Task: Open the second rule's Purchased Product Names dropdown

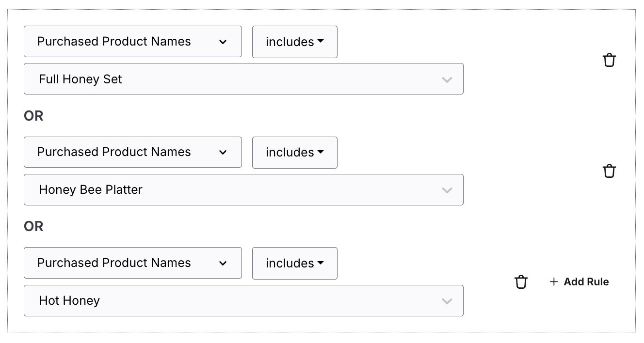Action: (x=133, y=152)
